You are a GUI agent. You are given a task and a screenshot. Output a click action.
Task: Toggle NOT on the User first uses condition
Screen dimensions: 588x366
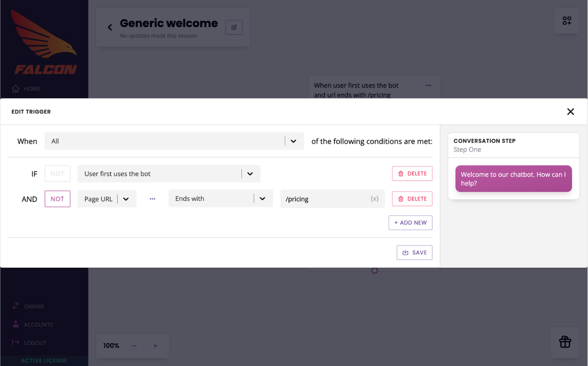coord(57,174)
